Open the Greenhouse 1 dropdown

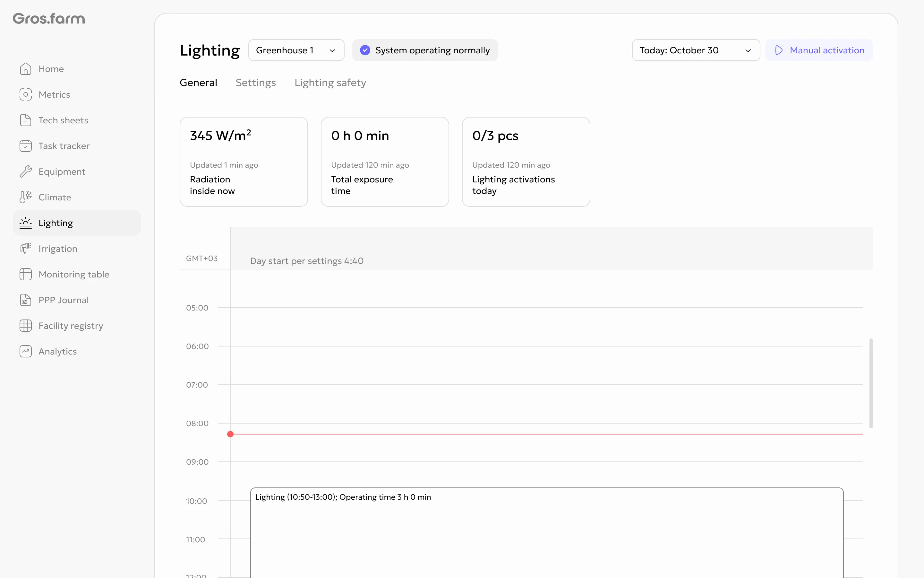tap(296, 50)
